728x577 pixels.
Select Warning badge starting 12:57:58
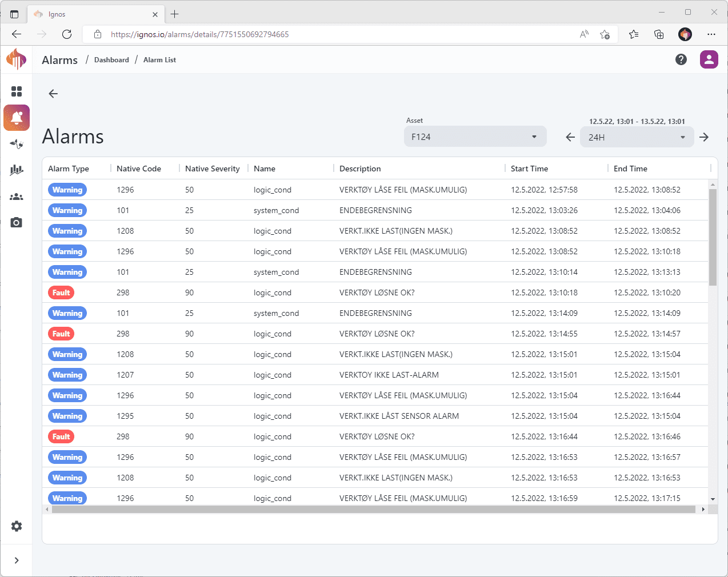pos(67,190)
